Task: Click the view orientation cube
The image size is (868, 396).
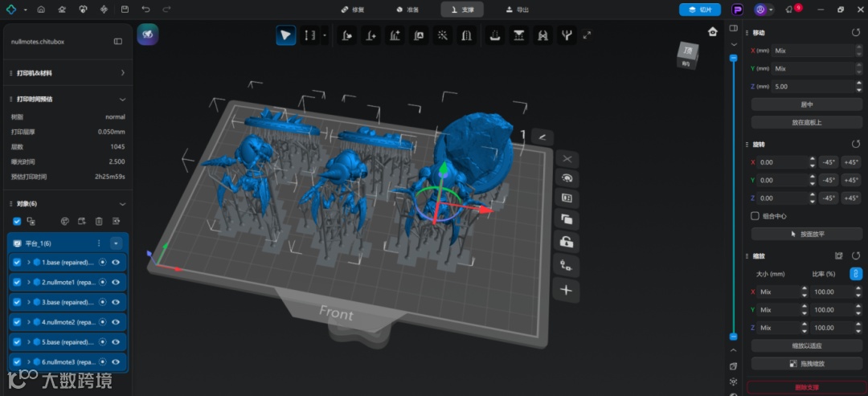Action: (687, 55)
